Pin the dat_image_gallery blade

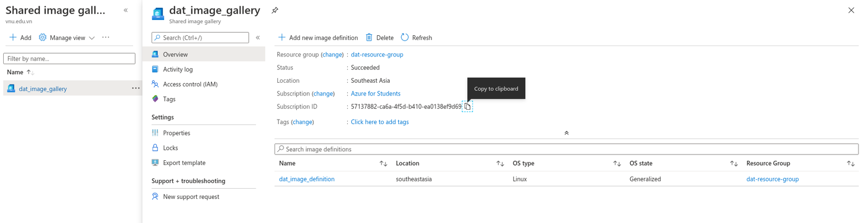[x=275, y=10]
